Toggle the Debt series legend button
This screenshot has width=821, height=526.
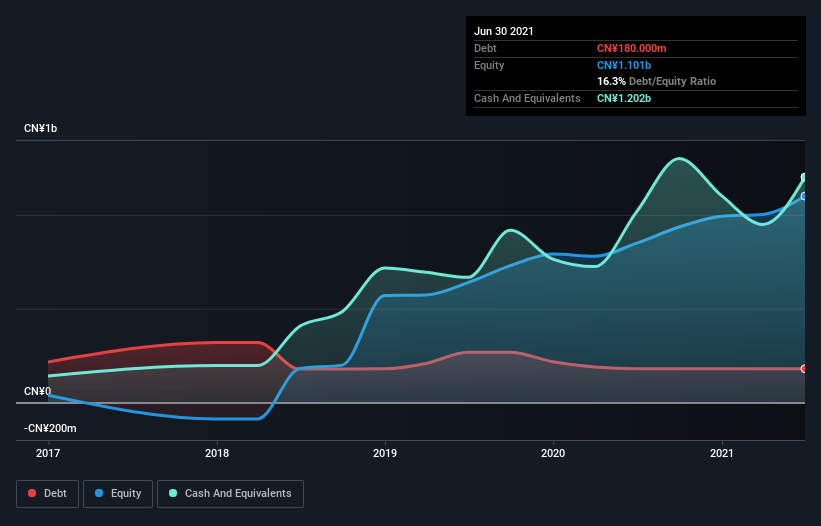[x=48, y=494]
